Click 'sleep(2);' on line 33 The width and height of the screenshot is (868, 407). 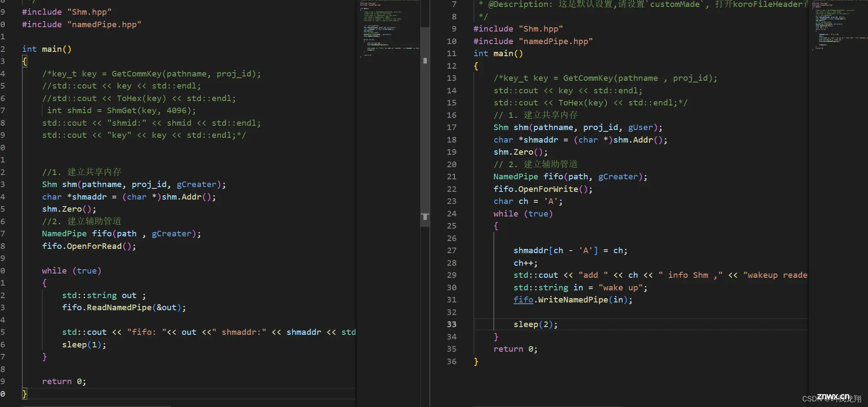pyautogui.click(x=535, y=324)
